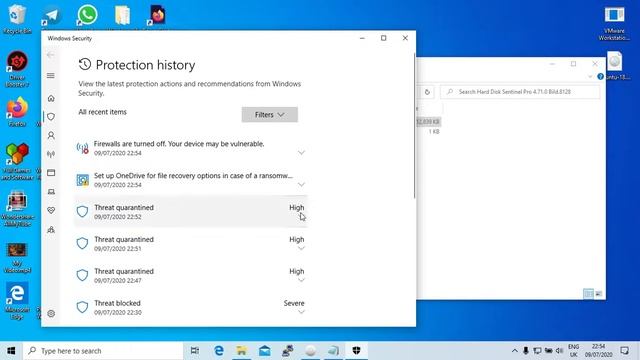Click search box in the Explorer window
Image resolution: width=640 pixels, height=360 pixels.
coord(520,92)
